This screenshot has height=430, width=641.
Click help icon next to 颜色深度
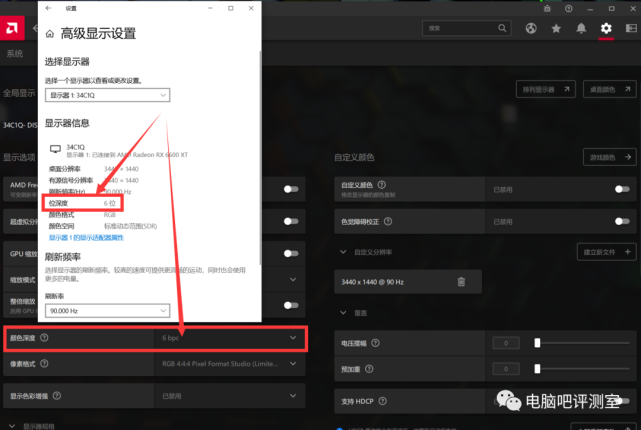coord(44,338)
